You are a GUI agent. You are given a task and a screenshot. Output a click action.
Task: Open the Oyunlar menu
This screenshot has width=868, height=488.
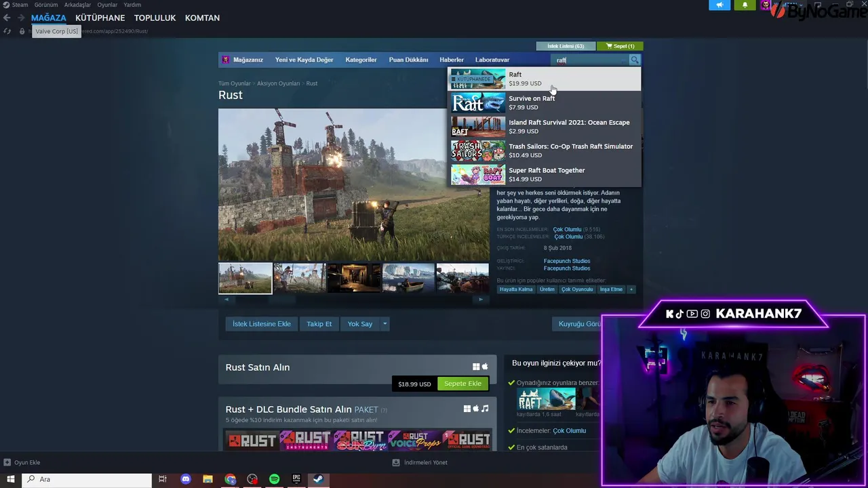point(107,5)
